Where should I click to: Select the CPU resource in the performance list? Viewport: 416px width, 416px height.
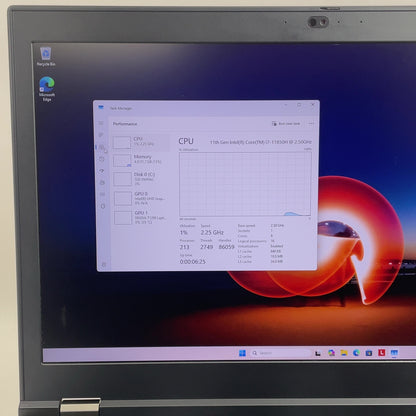tap(141, 142)
